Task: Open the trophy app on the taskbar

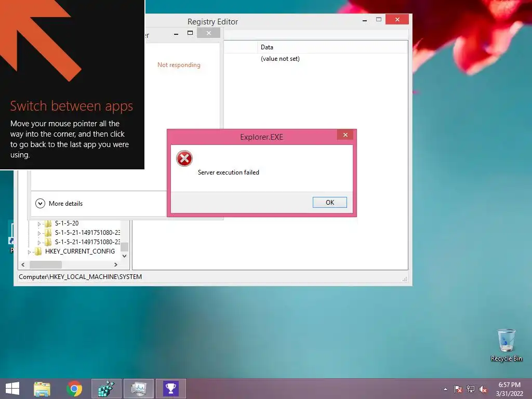Action: pos(170,389)
